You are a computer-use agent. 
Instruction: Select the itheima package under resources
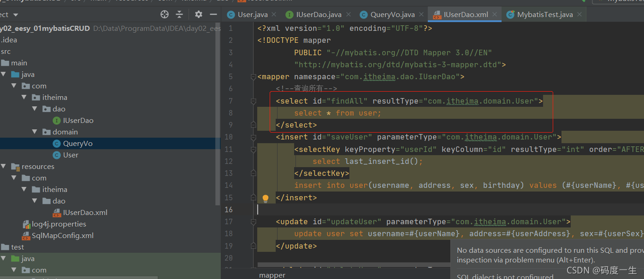click(55, 189)
